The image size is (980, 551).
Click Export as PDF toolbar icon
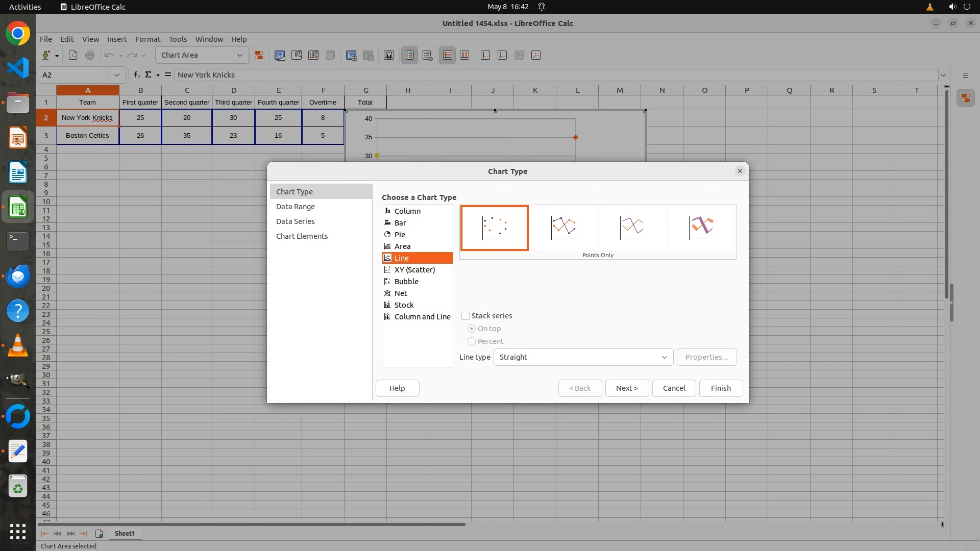(x=73, y=55)
